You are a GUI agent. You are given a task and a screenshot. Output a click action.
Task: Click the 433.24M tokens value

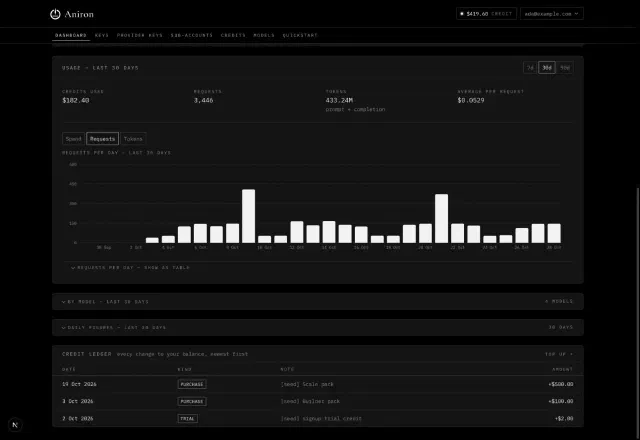pyautogui.click(x=339, y=100)
